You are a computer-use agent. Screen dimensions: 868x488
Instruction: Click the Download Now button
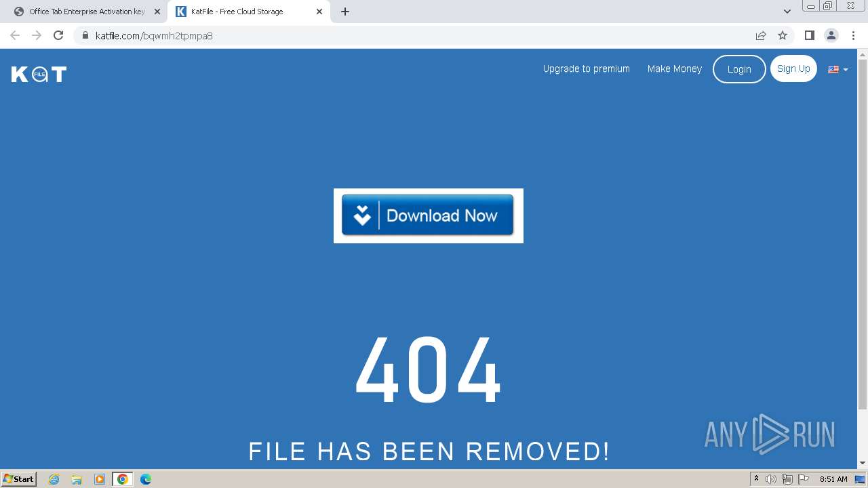pyautogui.click(x=427, y=216)
